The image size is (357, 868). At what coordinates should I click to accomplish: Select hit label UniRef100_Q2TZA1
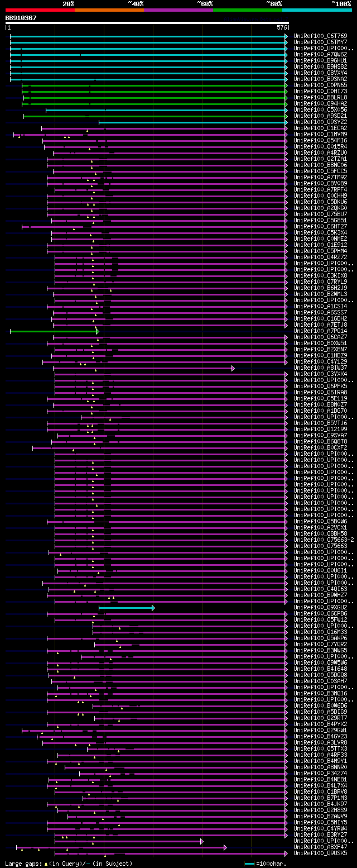[x=320, y=159]
